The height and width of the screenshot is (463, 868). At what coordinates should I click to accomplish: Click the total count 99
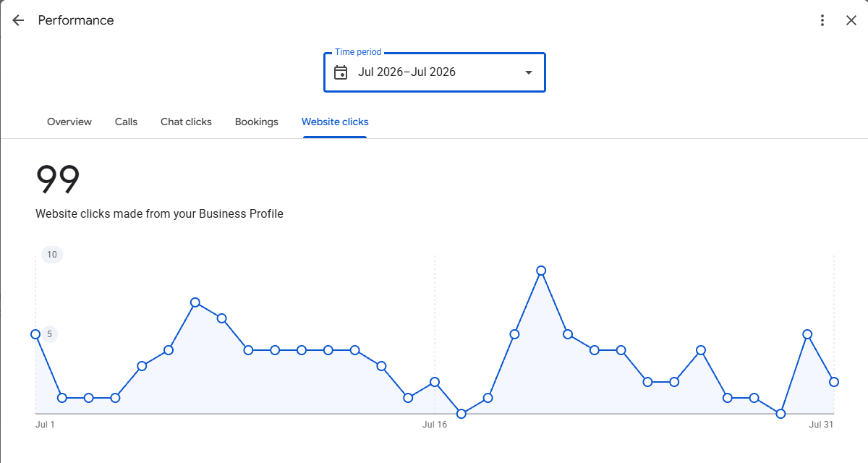(x=58, y=180)
